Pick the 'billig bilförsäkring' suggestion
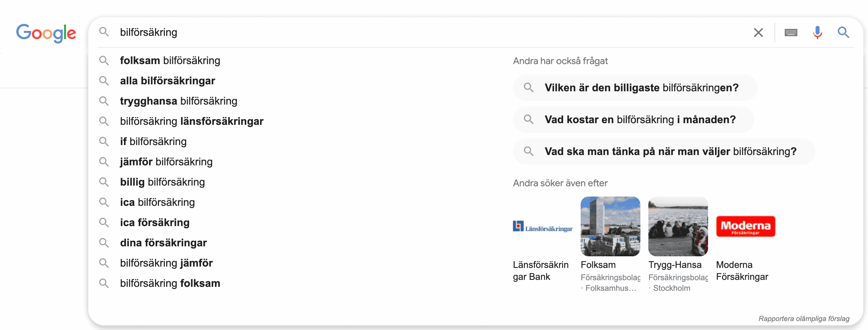This screenshot has height=330, width=868. pyautogui.click(x=162, y=182)
